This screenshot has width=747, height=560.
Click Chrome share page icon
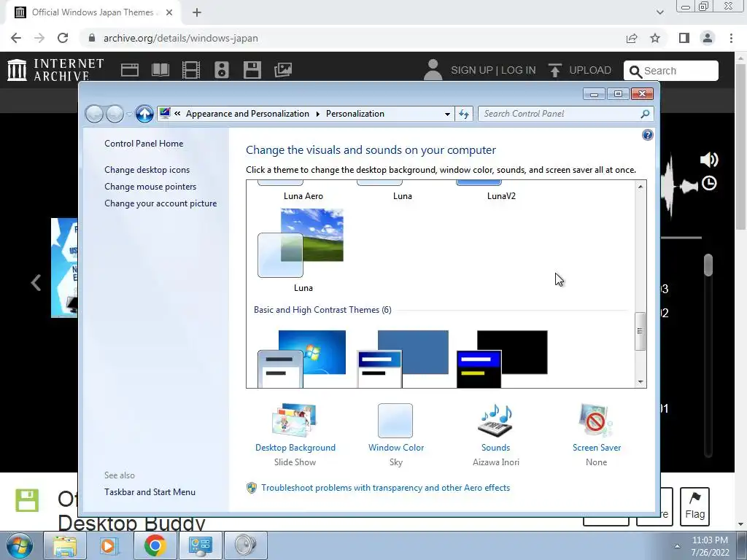pos(632,38)
